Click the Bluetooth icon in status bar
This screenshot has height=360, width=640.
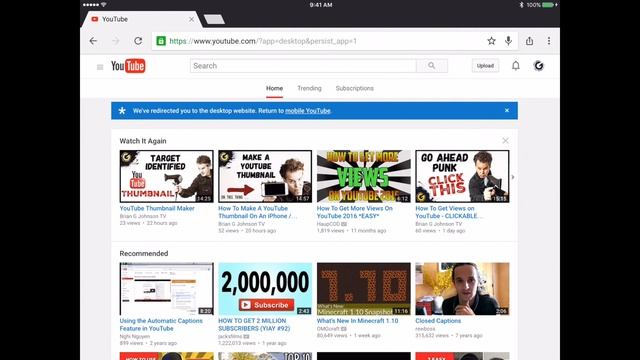coord(521,5)
